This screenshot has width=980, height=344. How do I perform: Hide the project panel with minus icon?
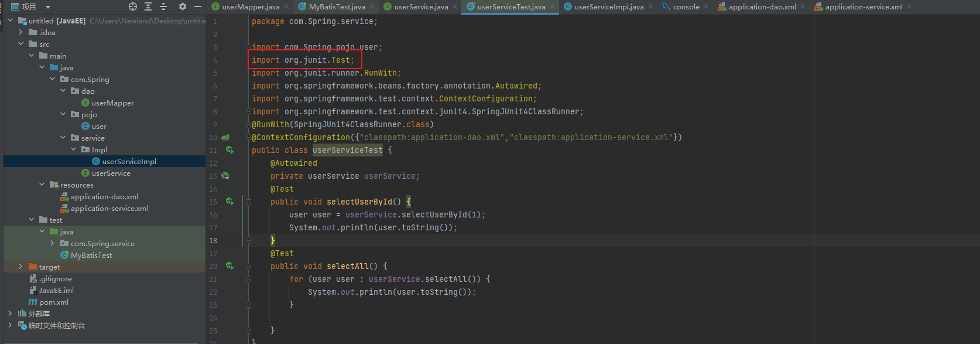(x=198, y=6)
